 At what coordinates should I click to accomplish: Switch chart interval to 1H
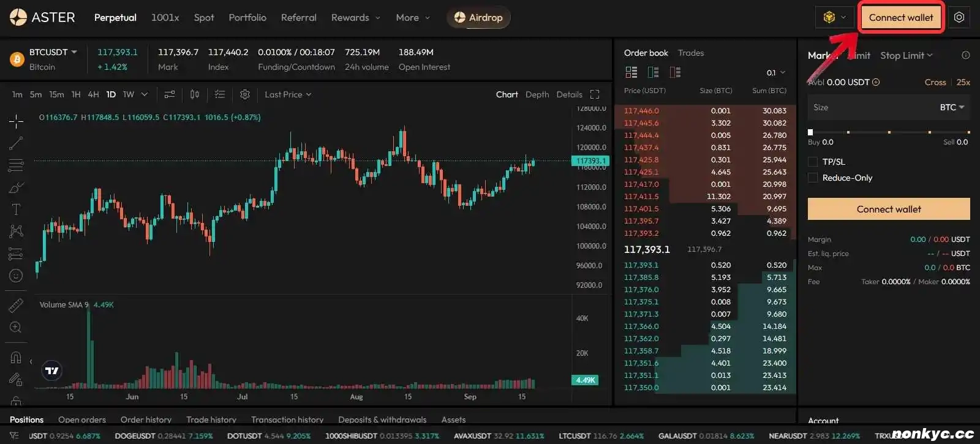76,94
